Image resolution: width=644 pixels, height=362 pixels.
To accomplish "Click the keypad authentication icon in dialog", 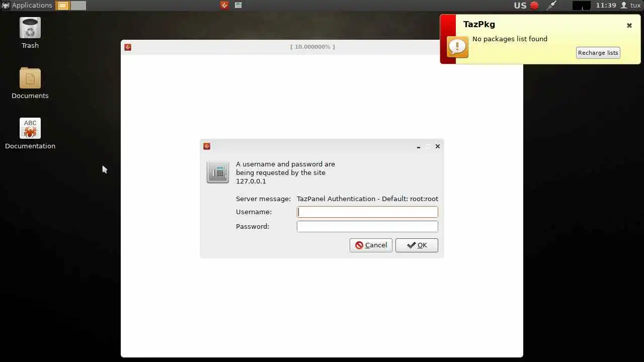I will [218, 172].
